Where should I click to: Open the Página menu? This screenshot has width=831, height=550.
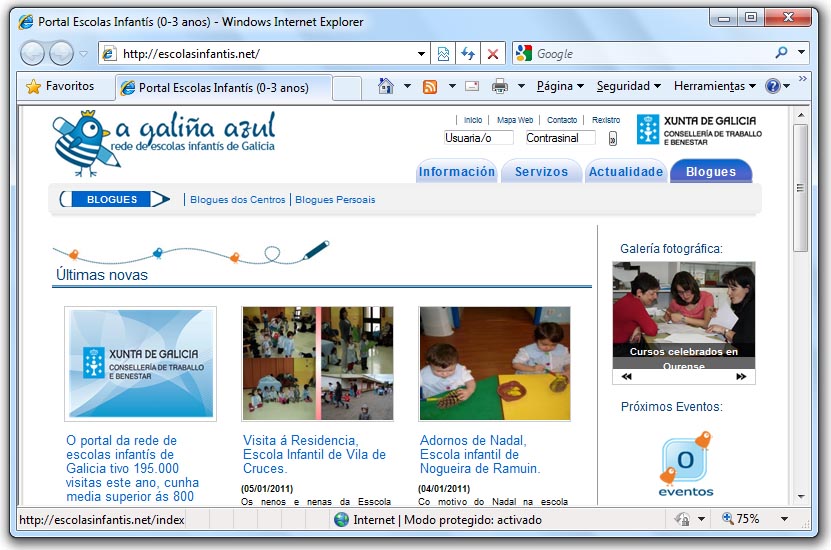click(560, 86)
